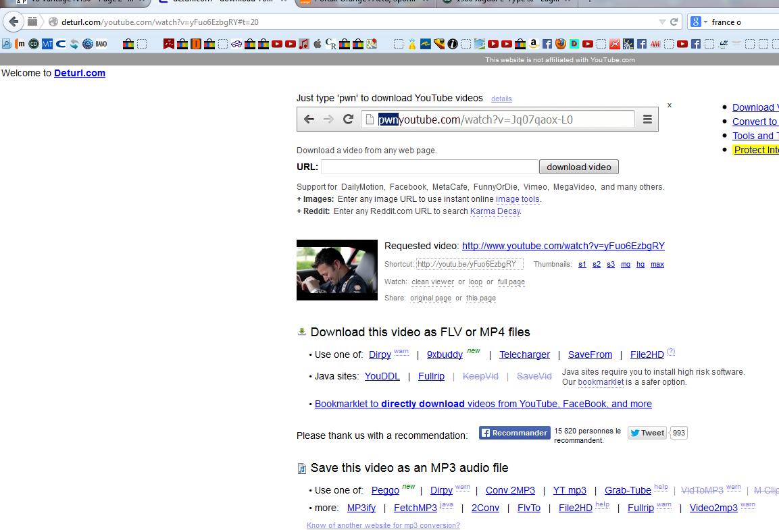Click the demo browser hamburger menu icon
Image resolution: width=779 pixels, height=532 pixels.
click(x=647, y=119)
